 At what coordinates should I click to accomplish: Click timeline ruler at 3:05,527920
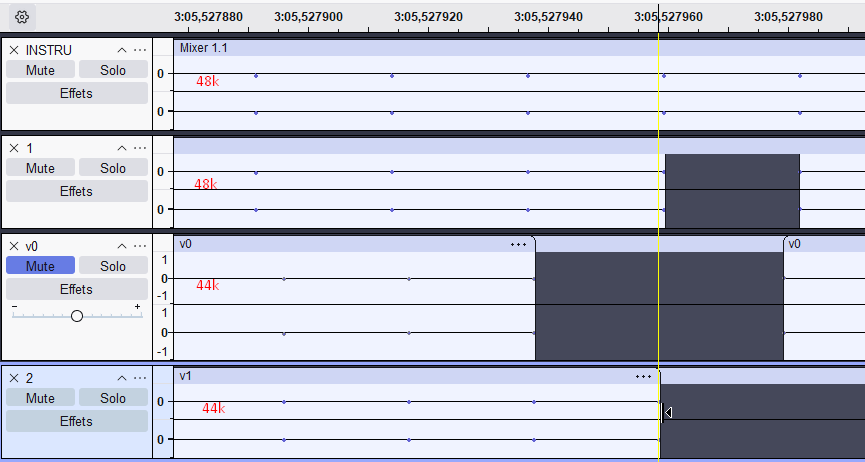(x=428, y=17)
